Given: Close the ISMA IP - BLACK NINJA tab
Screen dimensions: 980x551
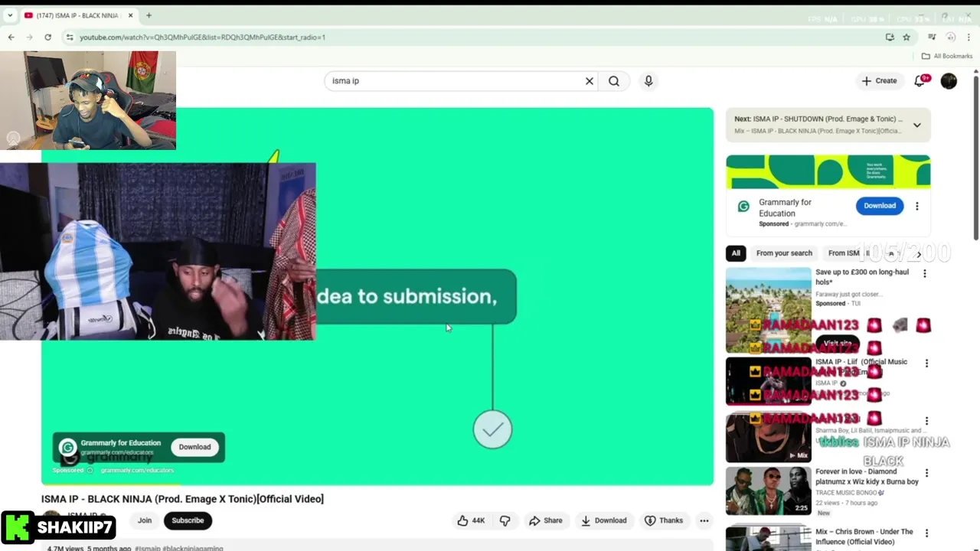Looking at the screenshot, I should [131, 15].
